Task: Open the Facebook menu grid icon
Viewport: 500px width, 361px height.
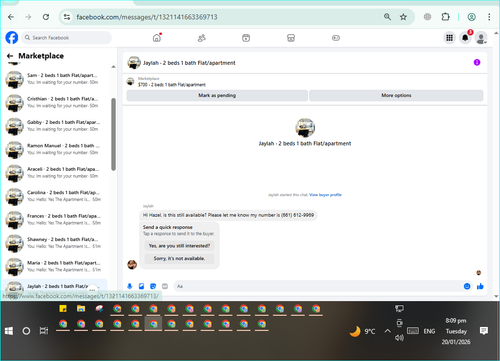Action: (449, 38)
